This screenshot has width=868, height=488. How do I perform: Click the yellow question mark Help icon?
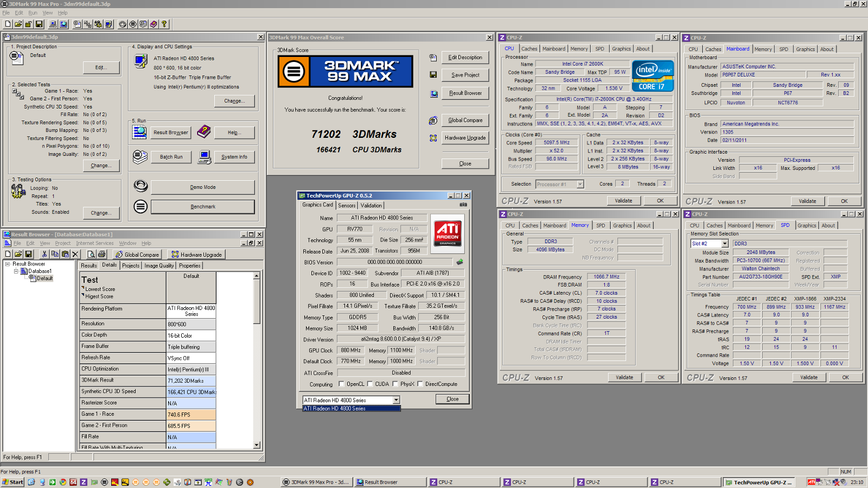(164, 24)
